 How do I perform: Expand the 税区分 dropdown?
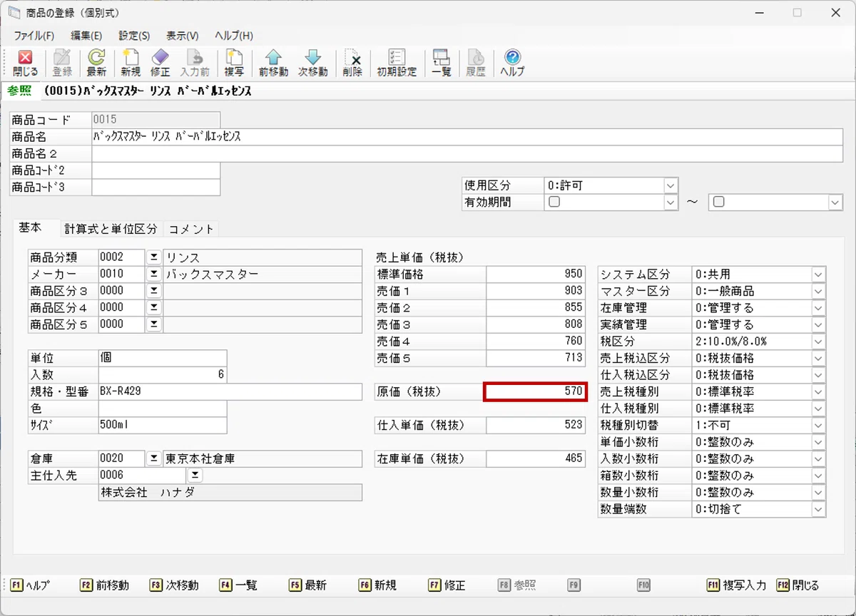(x=818, y=342)
